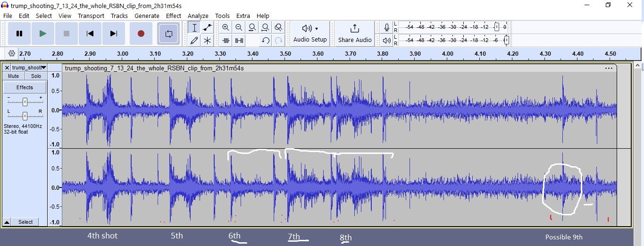Open the Extra menu
644x246 pixels.
(x=243, y=16)
